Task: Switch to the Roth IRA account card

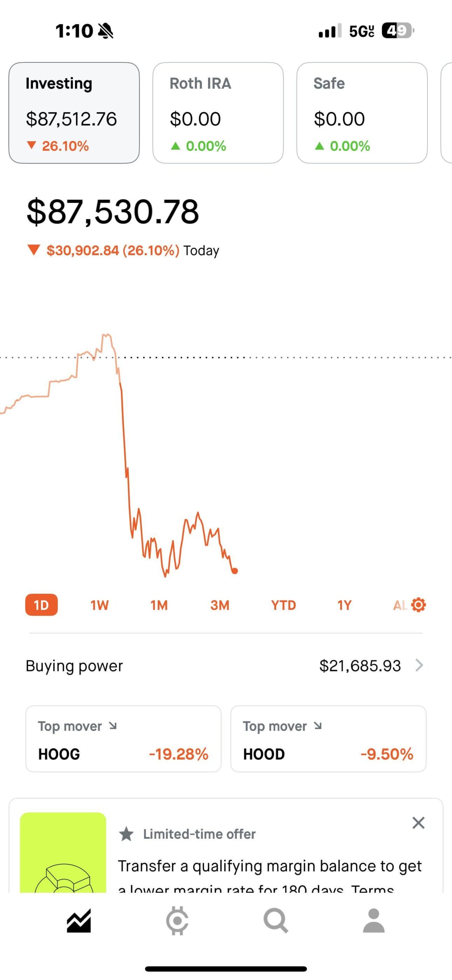Action: (218, 113)
